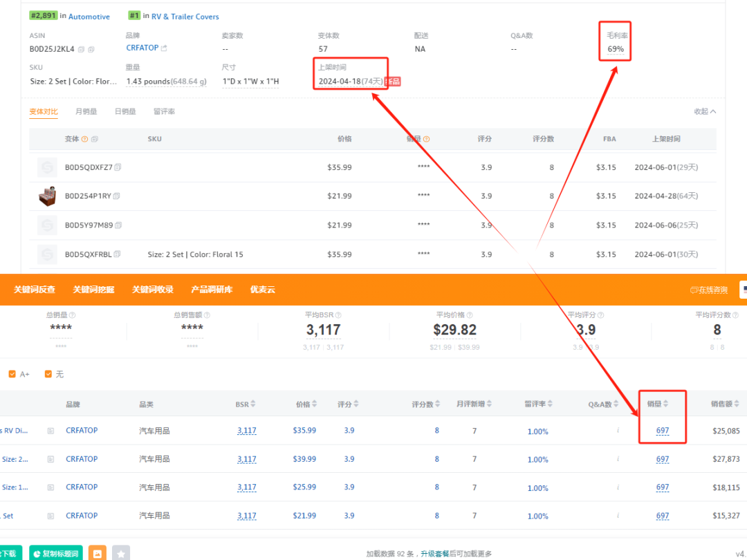Screen dimensions: 747x560
Task: Open 在线咨询 online consultation
Action: (x=709, y=290)
